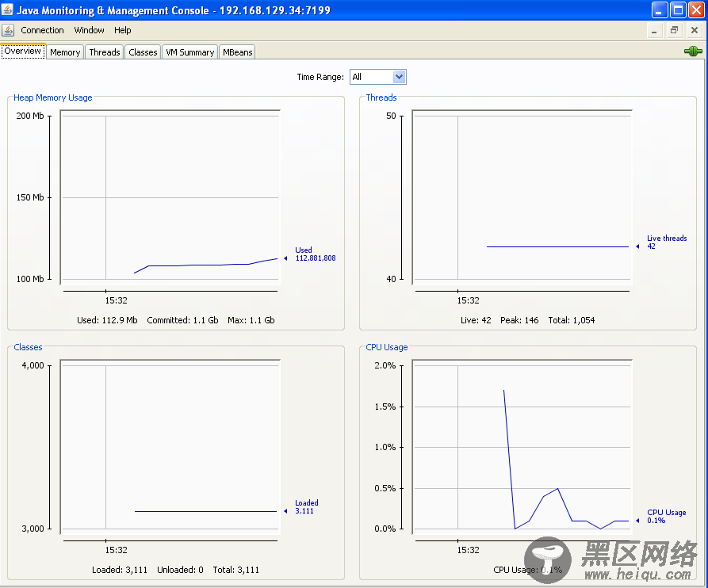Viewport: 708px width, 588px height.
Task: Maximize the main console window
Action: point(678,10)
